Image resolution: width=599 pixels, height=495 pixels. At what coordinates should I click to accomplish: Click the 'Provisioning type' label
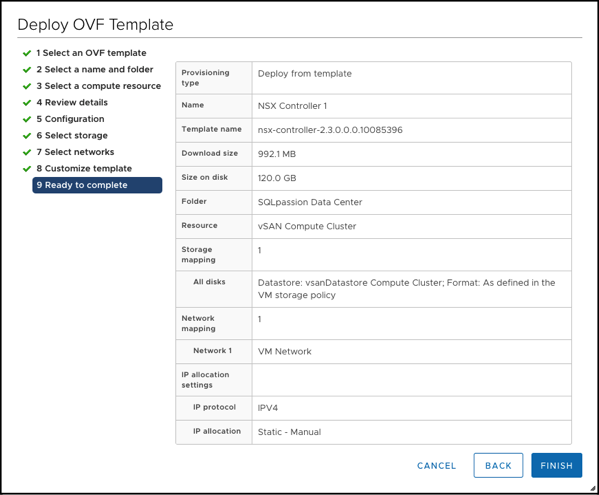(x=205, y=78)
